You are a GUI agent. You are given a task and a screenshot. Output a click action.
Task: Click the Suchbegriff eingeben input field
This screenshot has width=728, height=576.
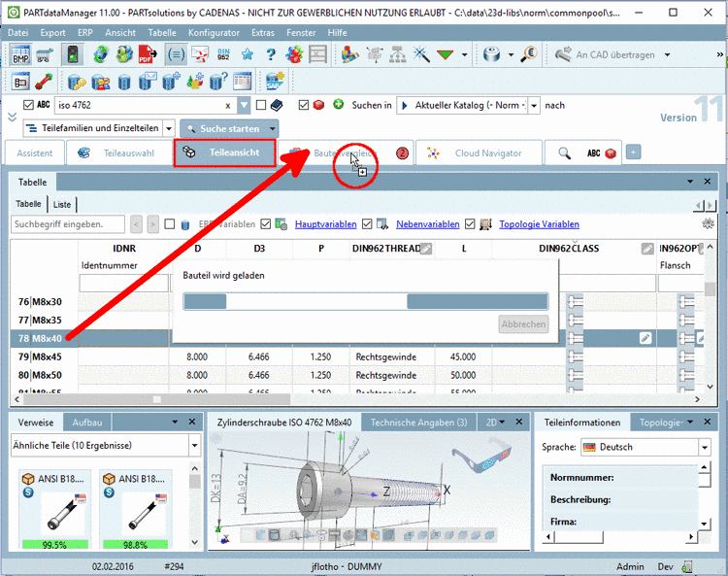[68, 224]
